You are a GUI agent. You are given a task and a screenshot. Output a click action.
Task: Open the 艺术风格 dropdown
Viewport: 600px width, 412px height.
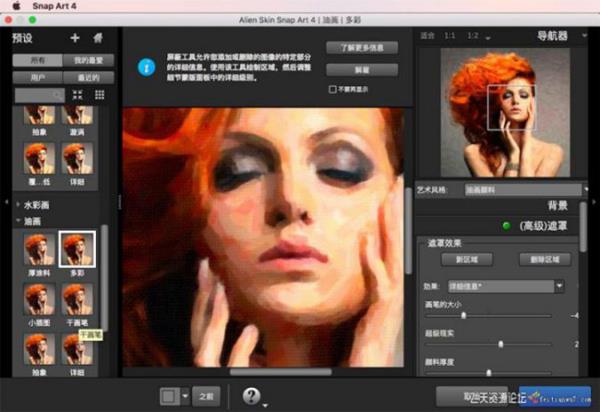coord(525,188)
